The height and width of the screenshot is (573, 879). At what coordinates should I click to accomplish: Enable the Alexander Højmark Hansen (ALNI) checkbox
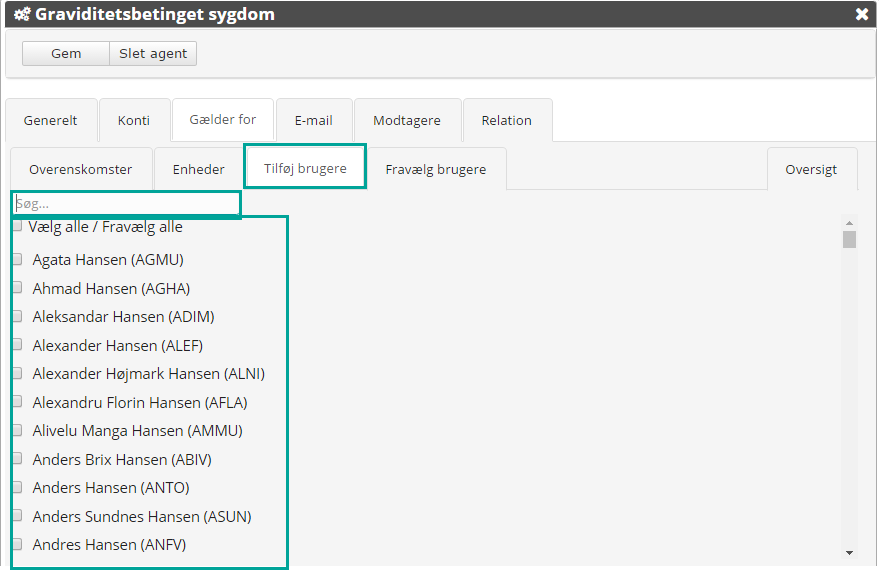(x=17, y=374)
